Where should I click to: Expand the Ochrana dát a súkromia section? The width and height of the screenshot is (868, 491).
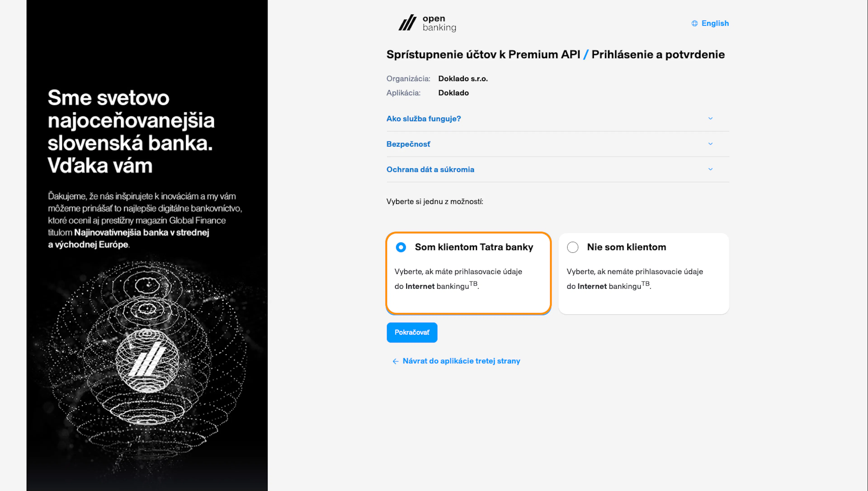tap(557, 169)
